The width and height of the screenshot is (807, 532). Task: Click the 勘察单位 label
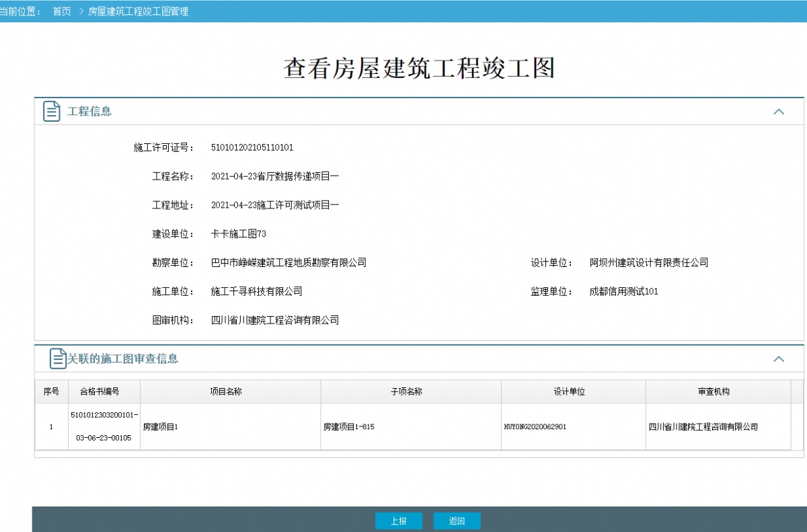[173, 263]
